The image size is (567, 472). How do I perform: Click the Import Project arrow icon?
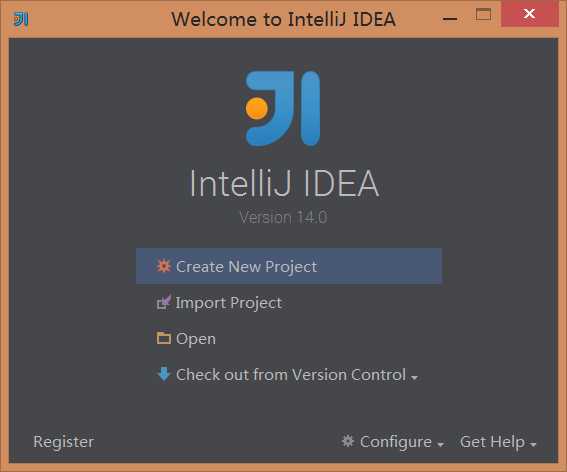click(x=163, y=302)
